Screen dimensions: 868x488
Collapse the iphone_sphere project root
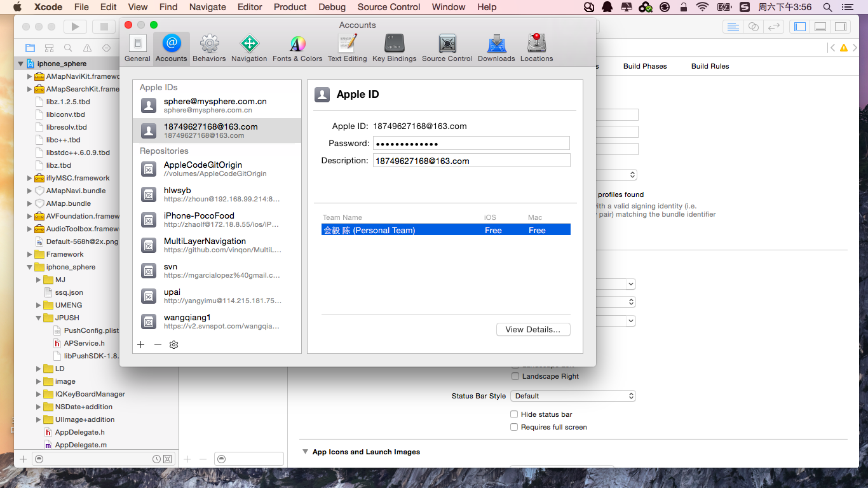tap(20, 64)
